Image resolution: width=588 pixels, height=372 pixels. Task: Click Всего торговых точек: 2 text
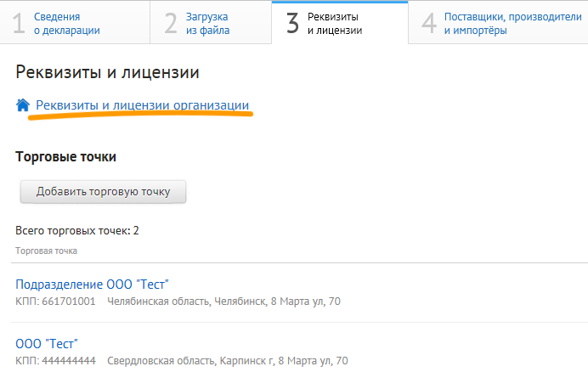pyautogui.click(x=76, y=231)
